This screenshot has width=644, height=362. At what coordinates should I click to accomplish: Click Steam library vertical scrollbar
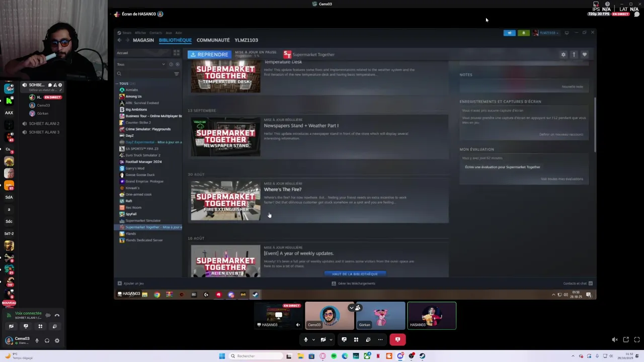pyautogui.click(x=595, y=125)
